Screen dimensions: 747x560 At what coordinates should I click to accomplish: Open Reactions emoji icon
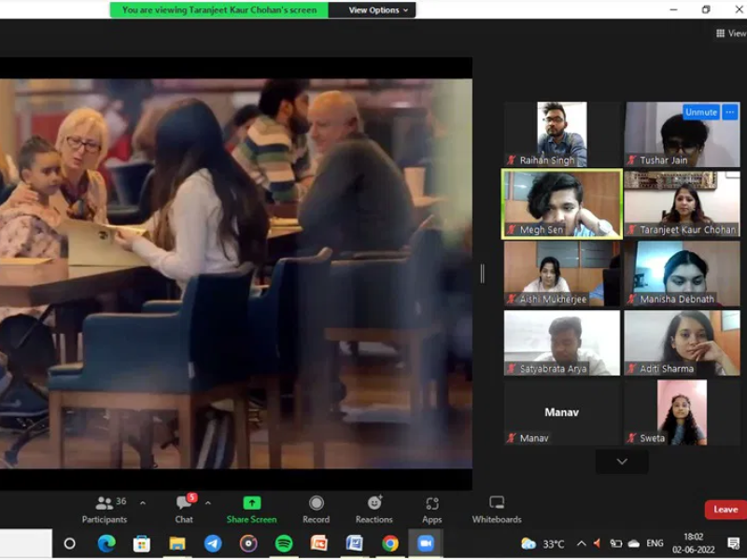(x=374, y=503)
